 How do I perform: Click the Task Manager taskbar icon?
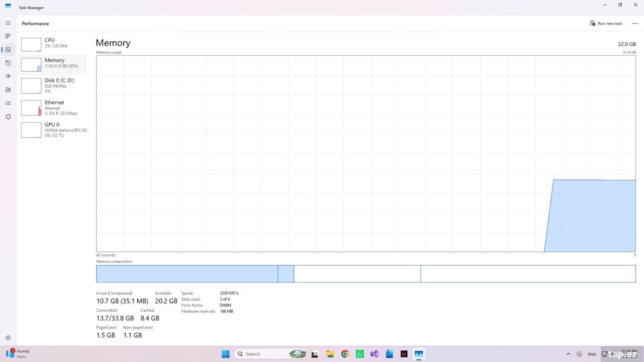[419, 354]
